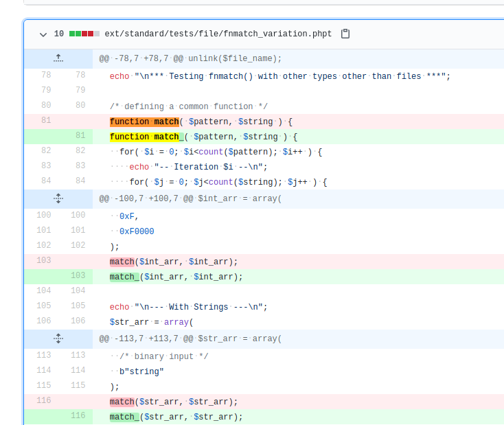Select added line number 116

point(78,415)
